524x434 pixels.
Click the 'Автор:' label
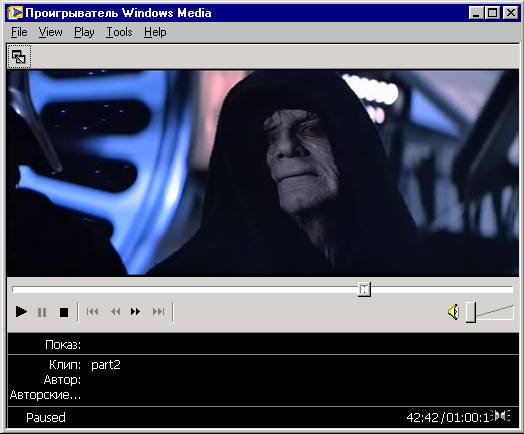click(62, 380)
